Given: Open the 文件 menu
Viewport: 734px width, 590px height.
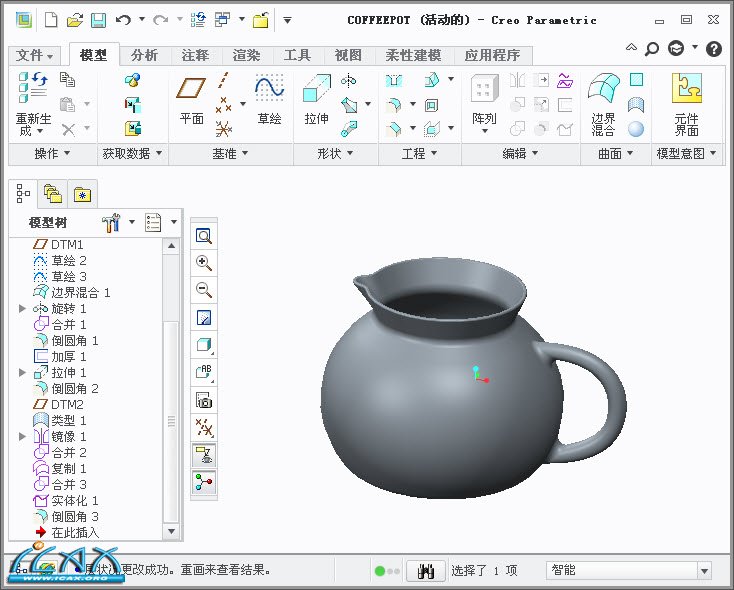Looking at the screenshot, I should pyautogui.click(x=35, y=55).
